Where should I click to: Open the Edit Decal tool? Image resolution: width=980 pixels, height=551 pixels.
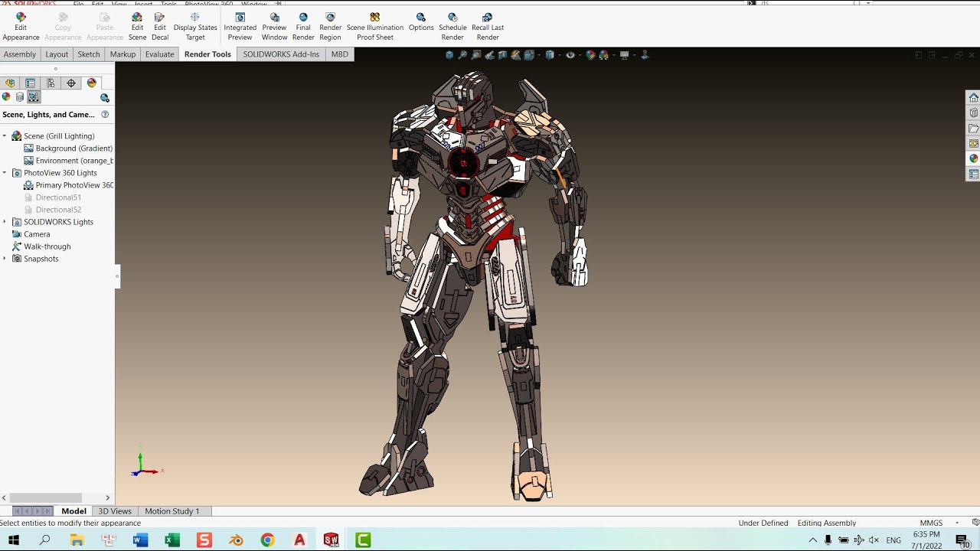[x=159, y=27]
